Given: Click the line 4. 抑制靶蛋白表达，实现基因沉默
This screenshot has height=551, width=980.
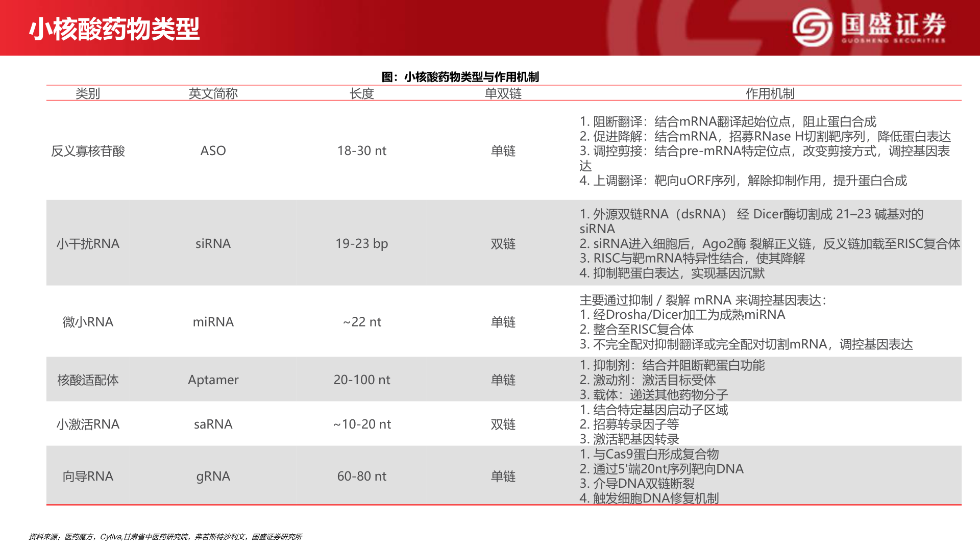Looking at the screenshot, I should [672, 273].
